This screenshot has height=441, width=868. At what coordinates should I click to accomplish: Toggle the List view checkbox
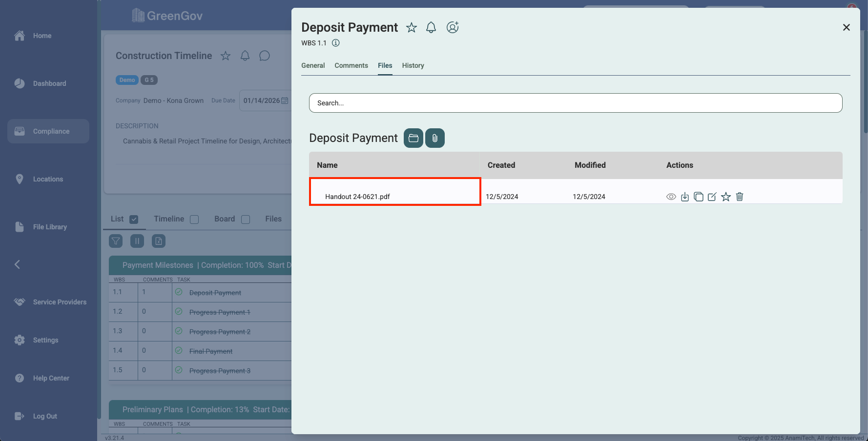click(x=134, y=220)
